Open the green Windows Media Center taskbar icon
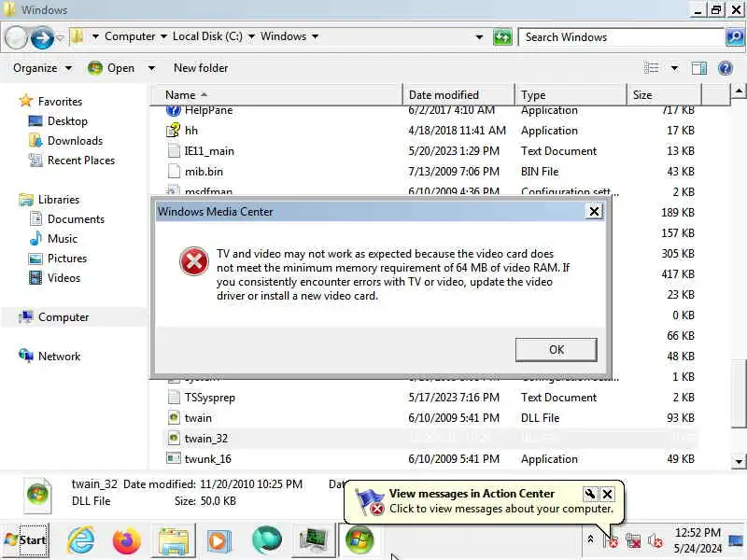747x560 pixels. pyautogui.click(x=359, y=540)
